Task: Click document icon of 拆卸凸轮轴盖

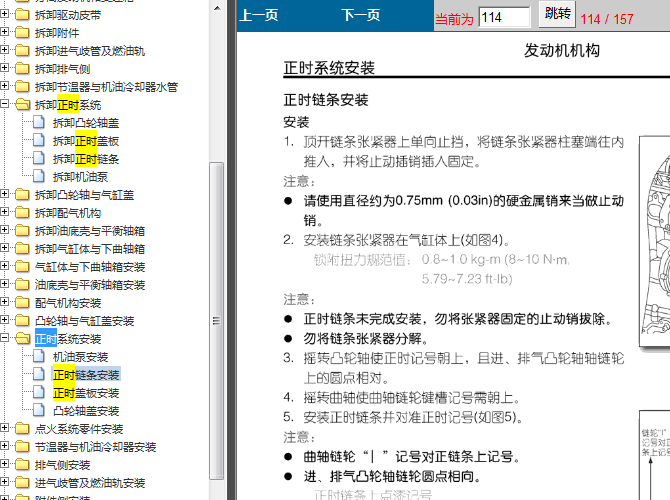Action: click(39, 122)
